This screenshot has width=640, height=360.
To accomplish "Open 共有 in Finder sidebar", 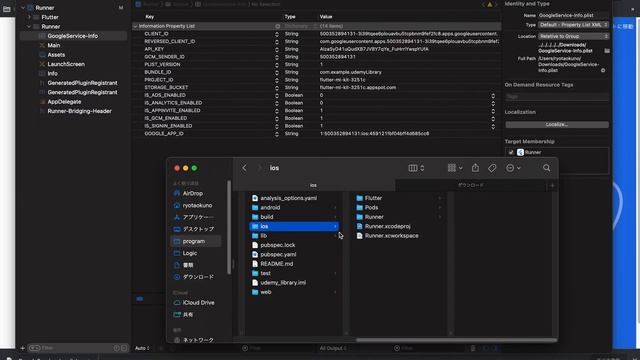I will coord(188,315).
